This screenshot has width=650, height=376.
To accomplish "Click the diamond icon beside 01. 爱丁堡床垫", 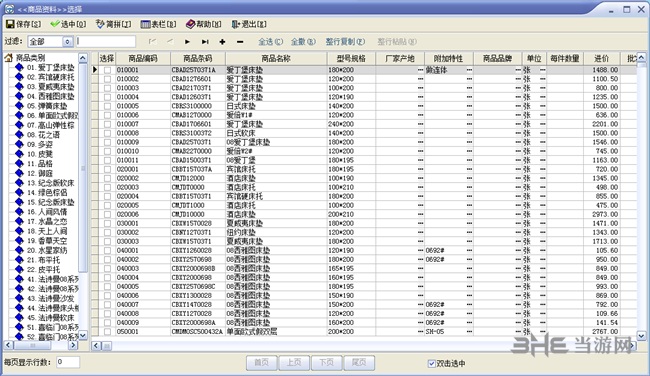I will 19,67.
